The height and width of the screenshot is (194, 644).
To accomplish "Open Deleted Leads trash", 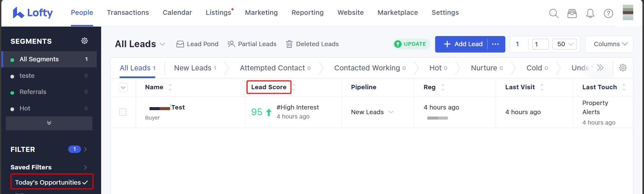I will click(x=312, y=44).
